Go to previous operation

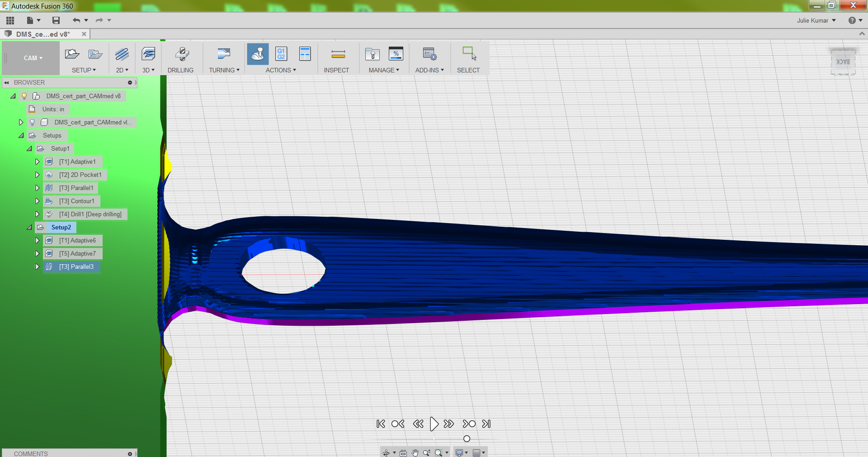(x=398, y=424)
